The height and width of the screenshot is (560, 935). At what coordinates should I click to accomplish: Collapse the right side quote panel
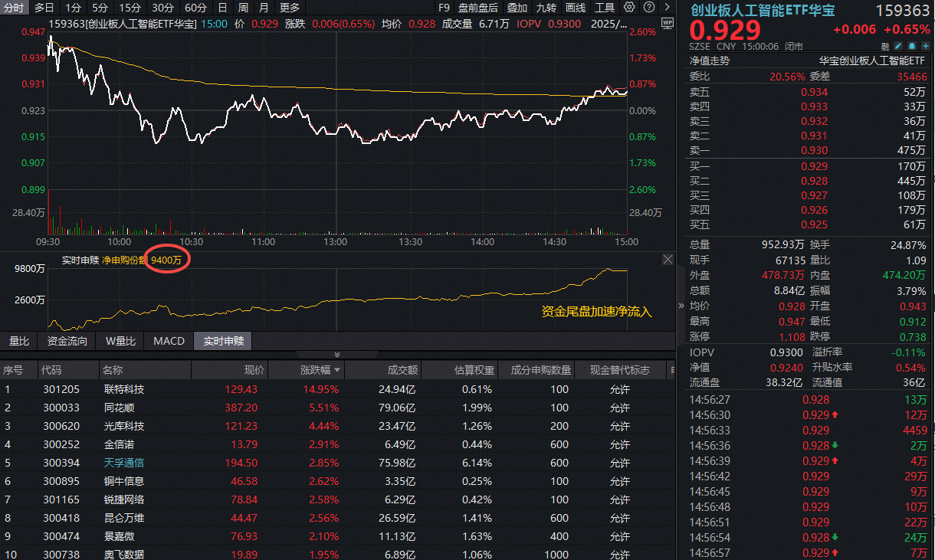(x=681, y=306)
